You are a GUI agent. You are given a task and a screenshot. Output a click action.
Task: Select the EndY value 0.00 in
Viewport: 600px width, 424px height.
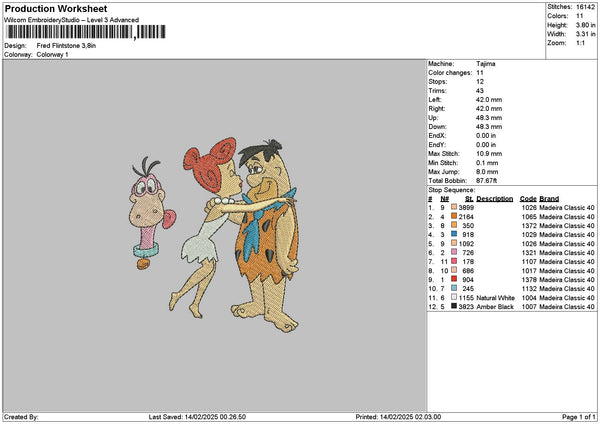coord(486,145)
